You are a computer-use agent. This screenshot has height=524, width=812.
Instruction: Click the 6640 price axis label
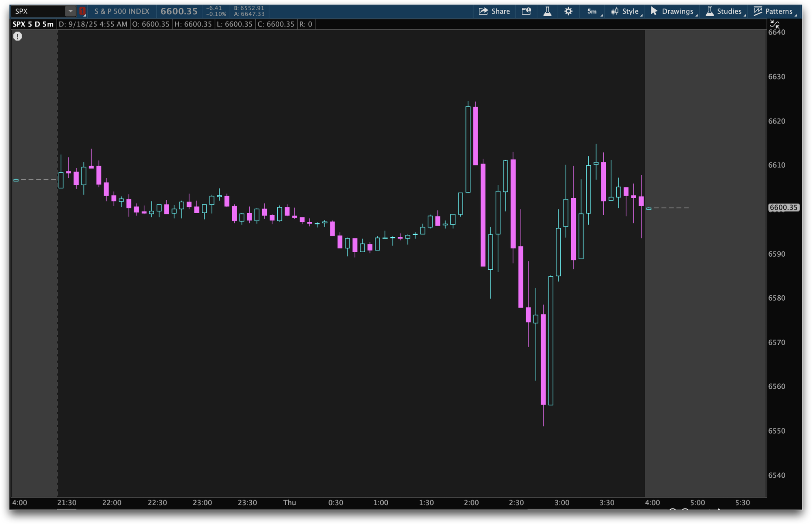pyautogui.click(x=777, y=32)
